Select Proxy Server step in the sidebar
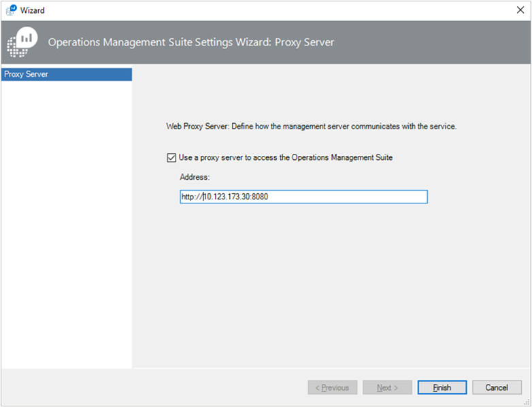 coord(67,74)
